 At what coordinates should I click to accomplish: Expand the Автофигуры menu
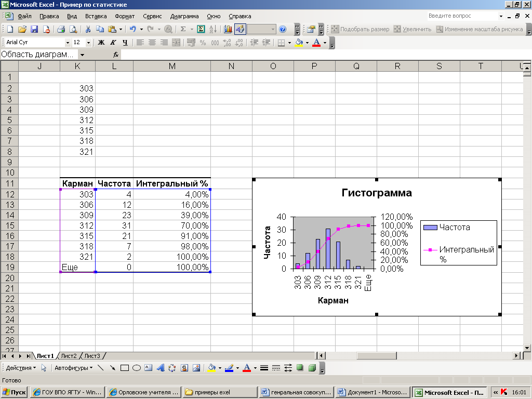[74, 368]
